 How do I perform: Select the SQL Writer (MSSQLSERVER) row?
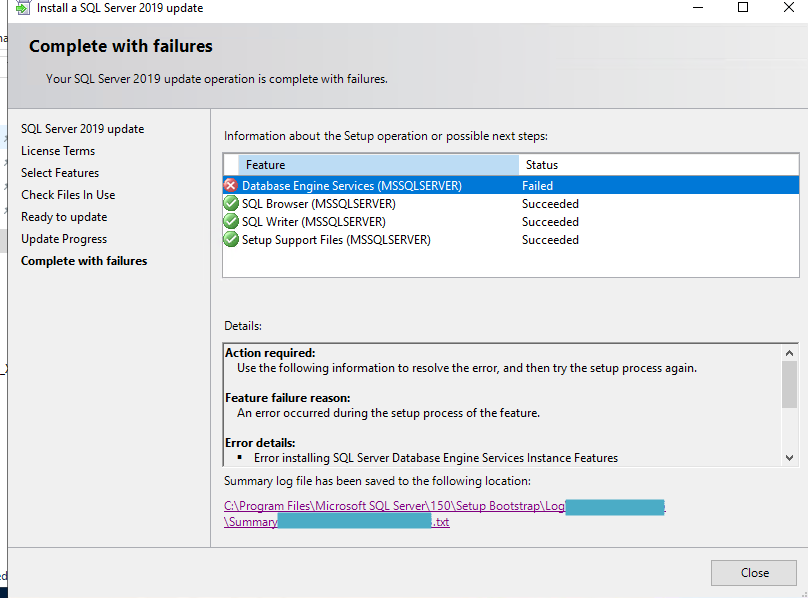click(511, 222)
